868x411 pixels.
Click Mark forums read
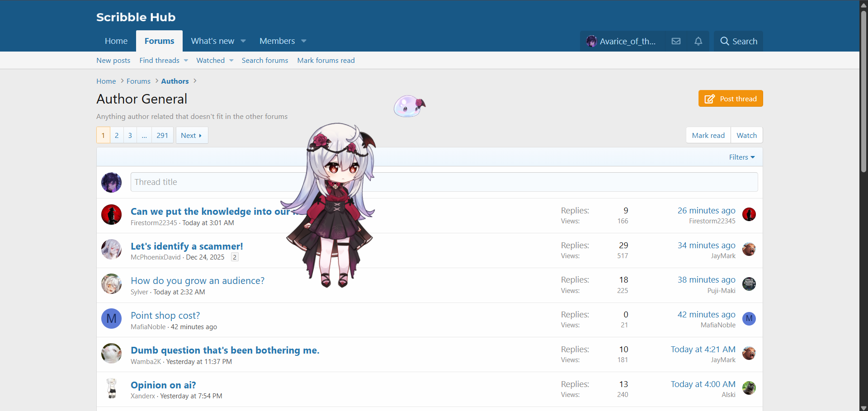coord(325,60)
